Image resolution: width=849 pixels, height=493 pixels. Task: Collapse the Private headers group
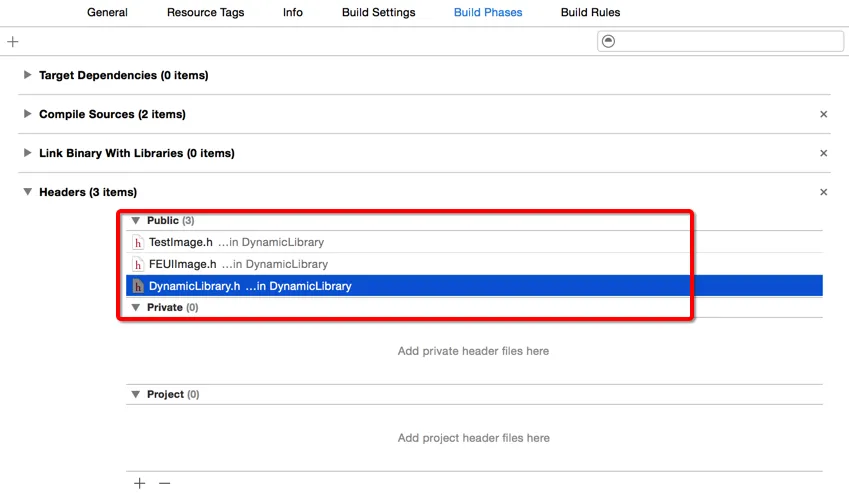(136, 307)
